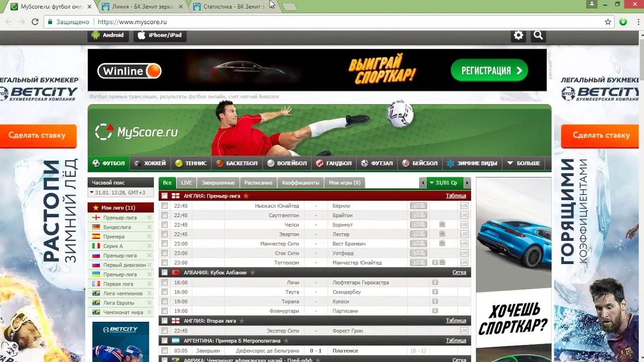Open the search magnifier icon in header
Screen dimensions: 644x362
click(x=538, y=35)
